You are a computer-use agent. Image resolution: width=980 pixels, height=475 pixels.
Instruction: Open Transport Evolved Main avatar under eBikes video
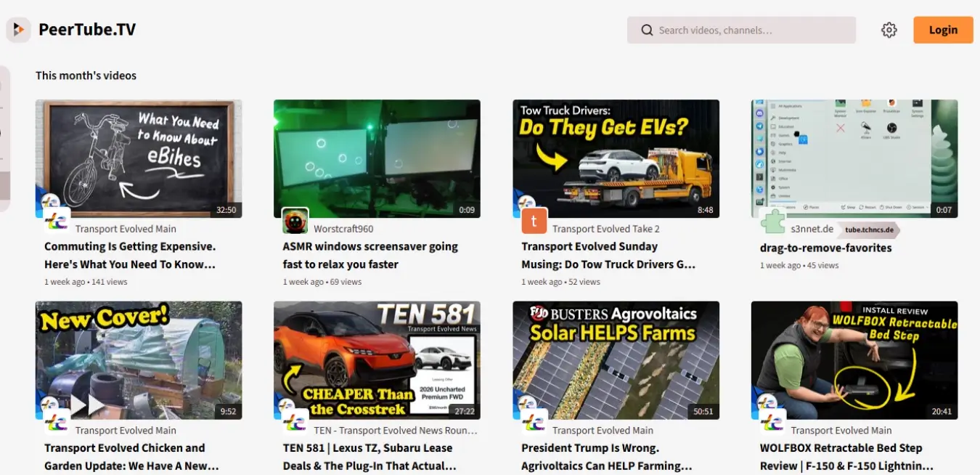tap(57, 221)
